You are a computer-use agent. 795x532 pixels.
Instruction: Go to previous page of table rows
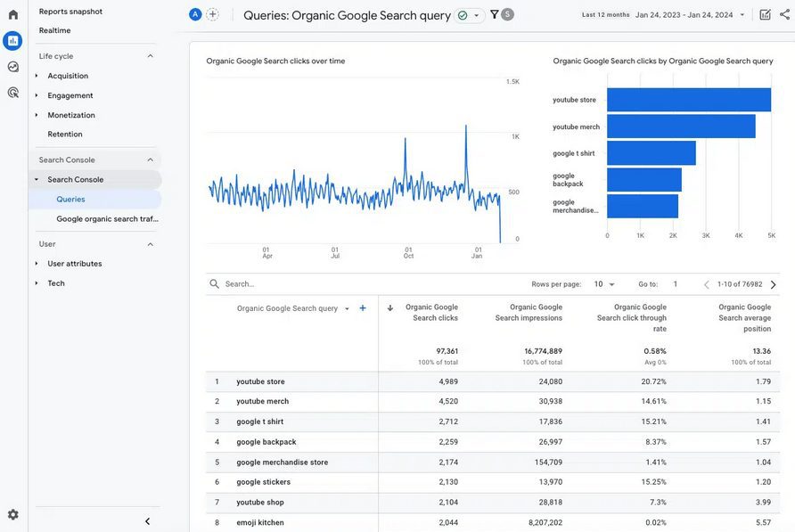click(706, 284)
